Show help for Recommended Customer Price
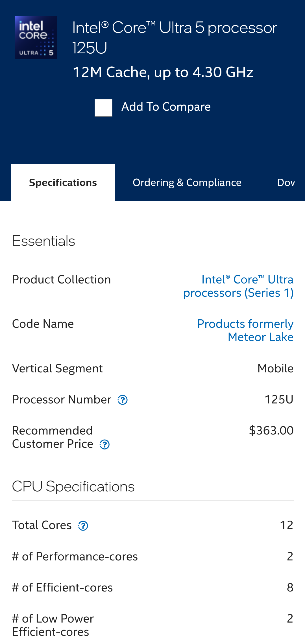 (x=104, y=445)
